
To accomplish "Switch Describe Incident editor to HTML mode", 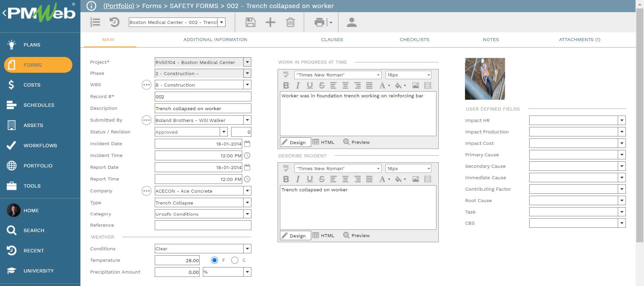I will (323, 235).
